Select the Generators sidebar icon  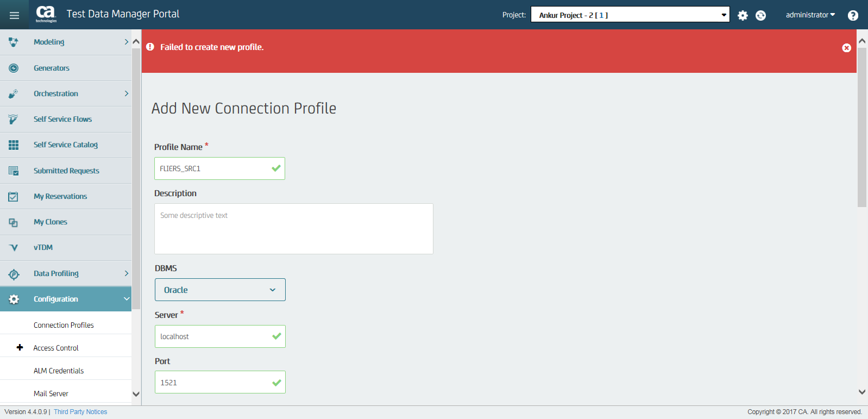[13, 67]
